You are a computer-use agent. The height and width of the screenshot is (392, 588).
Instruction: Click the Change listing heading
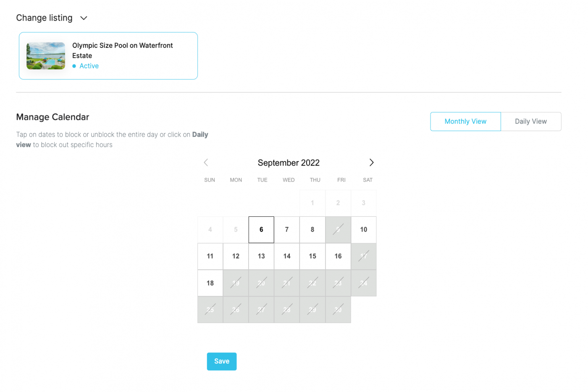coord(45,18)
